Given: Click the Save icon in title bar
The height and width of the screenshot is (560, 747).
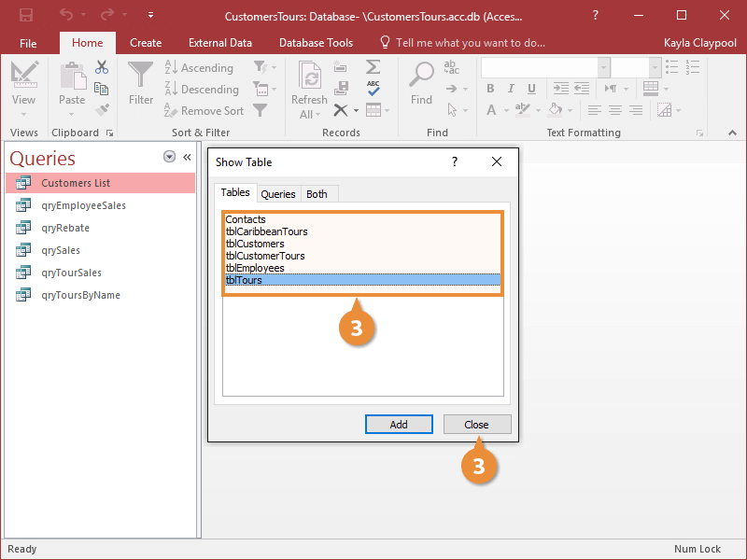Looking at the screenshot, I should (26, 15).
